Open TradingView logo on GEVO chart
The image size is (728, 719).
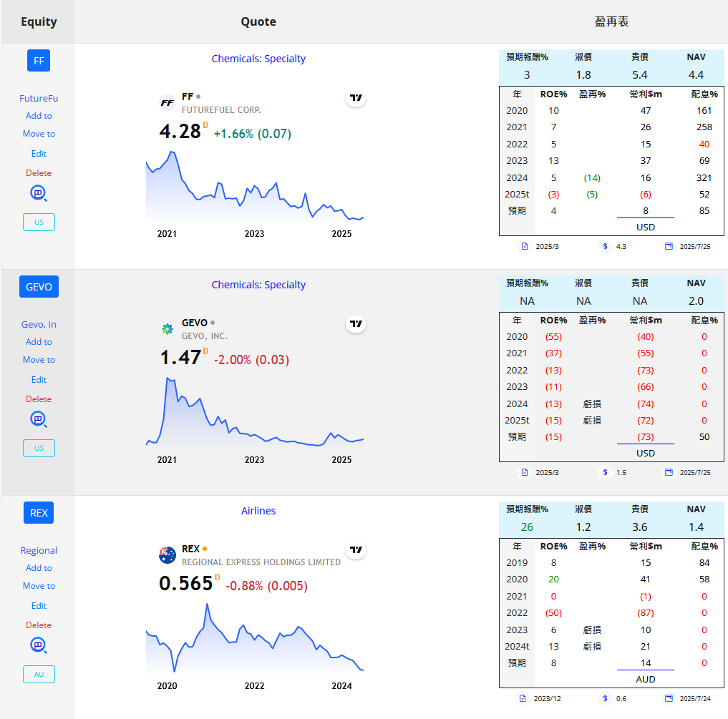click(356, 323)
